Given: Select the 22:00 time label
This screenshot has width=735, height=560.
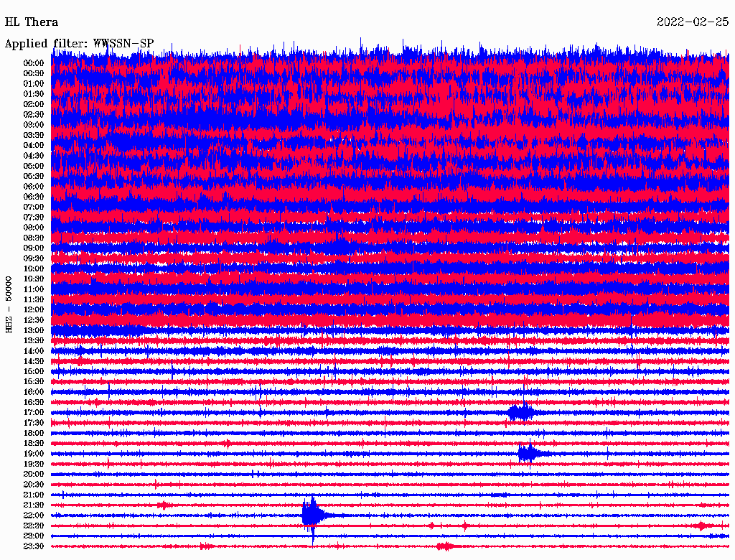Looking at the screenshot, I should point(34,515).
